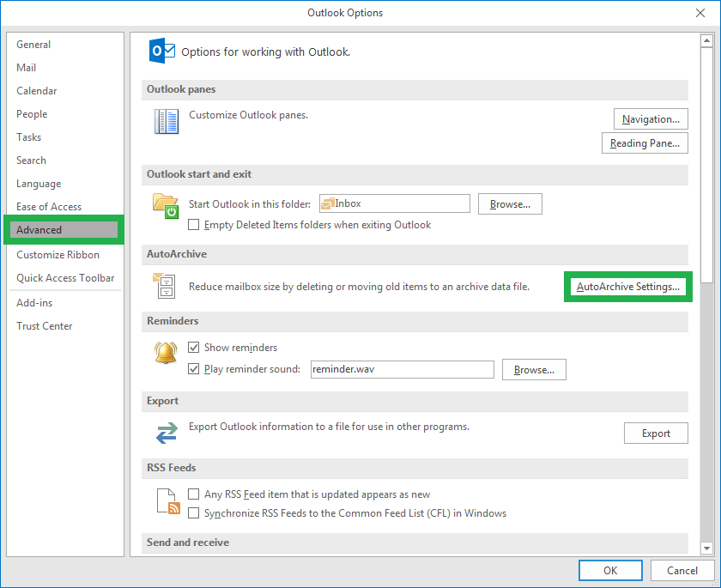Click the Outlook logo icon in header
Screen dimensions: 721x588
(x=161, y=51)
